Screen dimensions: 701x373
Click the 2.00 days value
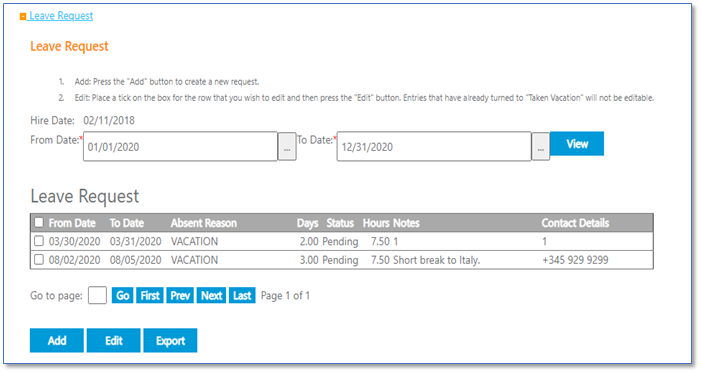click(309, 242)
